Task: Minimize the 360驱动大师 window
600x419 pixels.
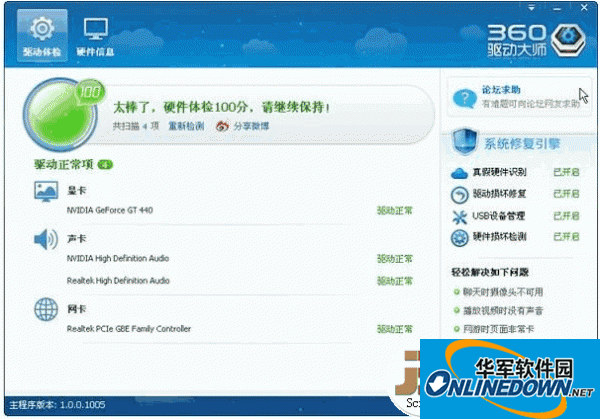Action: pyautogui.click(x=557, y=8)
